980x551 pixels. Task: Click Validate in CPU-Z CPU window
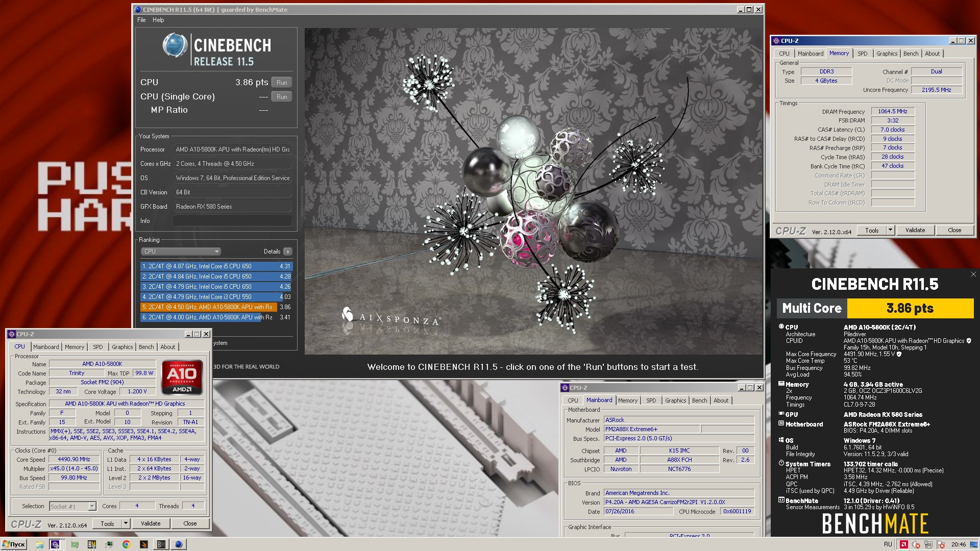151,523
